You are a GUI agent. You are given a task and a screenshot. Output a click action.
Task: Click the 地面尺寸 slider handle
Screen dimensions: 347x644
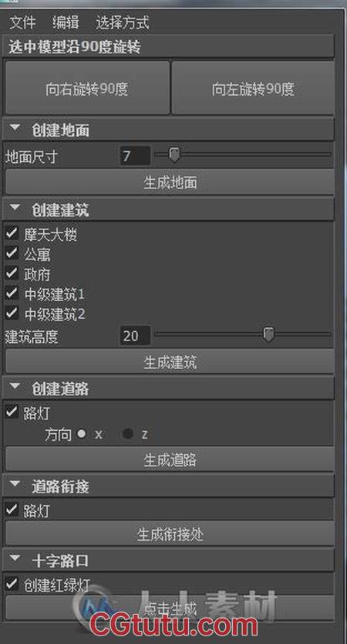tap(174, 155)
